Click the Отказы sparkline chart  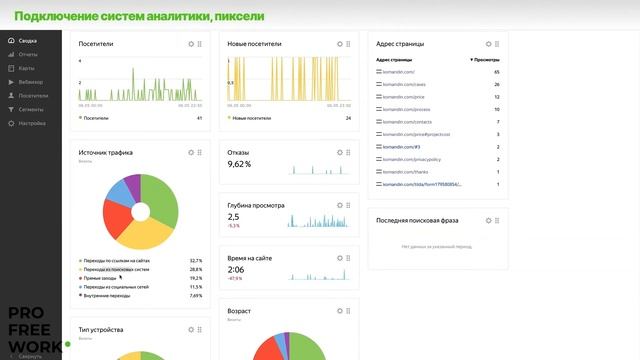point(320,169)
